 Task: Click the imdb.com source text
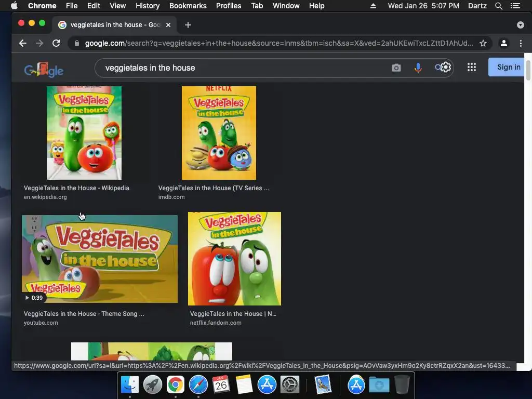click(x=171, y=197)
